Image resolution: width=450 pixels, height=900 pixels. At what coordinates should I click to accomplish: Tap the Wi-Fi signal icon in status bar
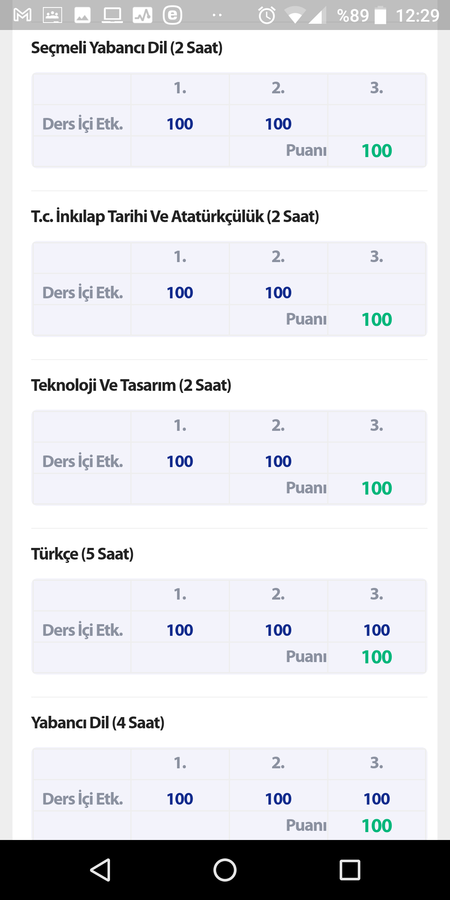295,15
